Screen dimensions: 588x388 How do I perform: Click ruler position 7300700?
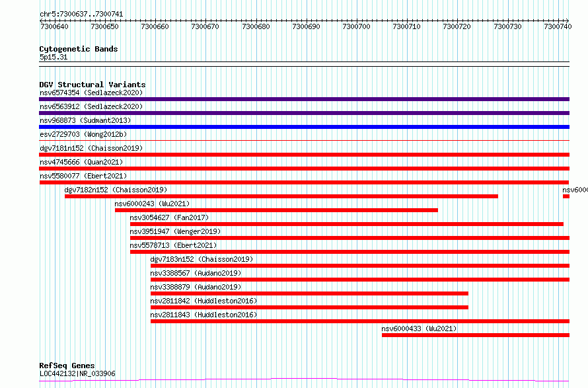pos(356,26)
